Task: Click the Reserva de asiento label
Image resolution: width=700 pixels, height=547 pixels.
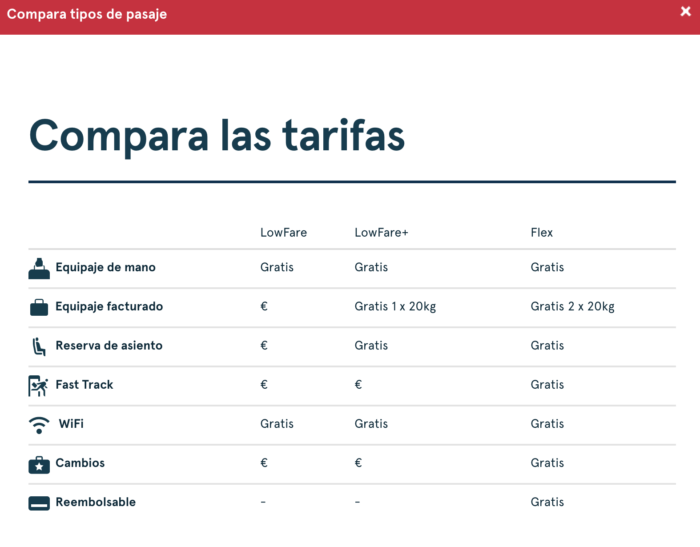Action: pos(109,346)
